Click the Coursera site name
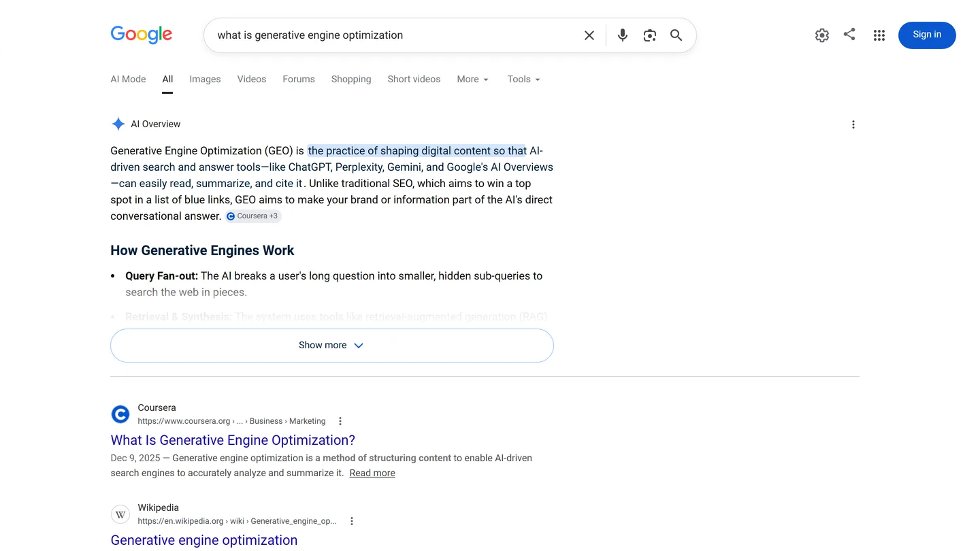Image resolution: width=980 pixels, height=551 pixels. (157, 407)
